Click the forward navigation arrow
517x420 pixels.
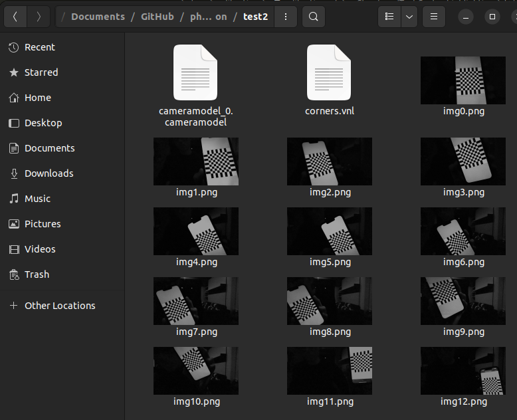39,17
